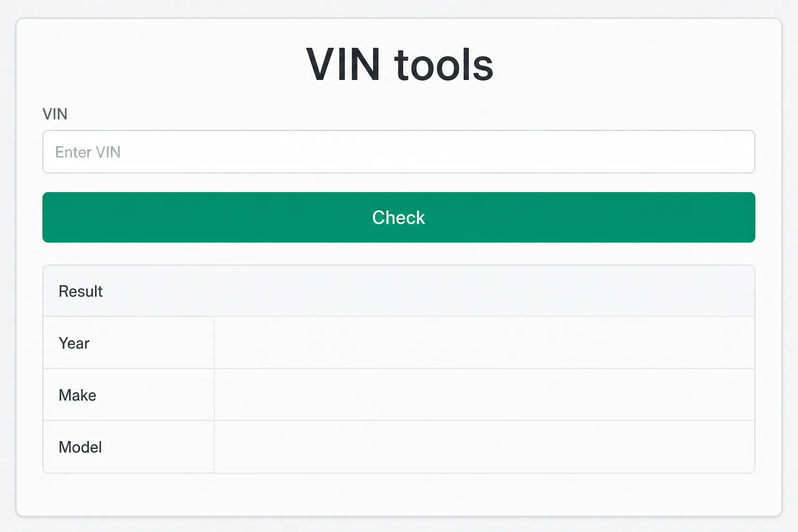This screenshot has width=798, height=532.
Task: Select the Model row label
Action: 80,447
